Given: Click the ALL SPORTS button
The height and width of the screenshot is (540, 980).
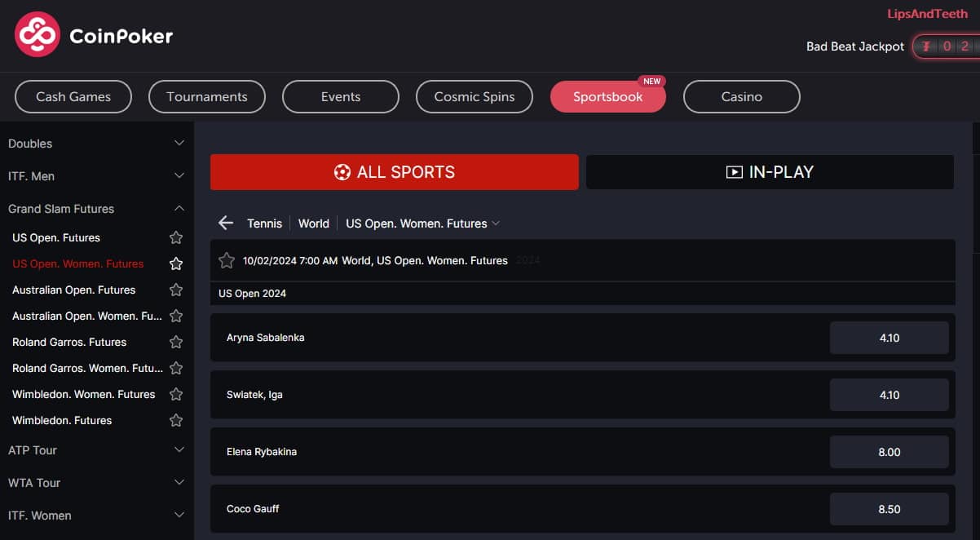Looking at the screenshot, I should [395, 172].
